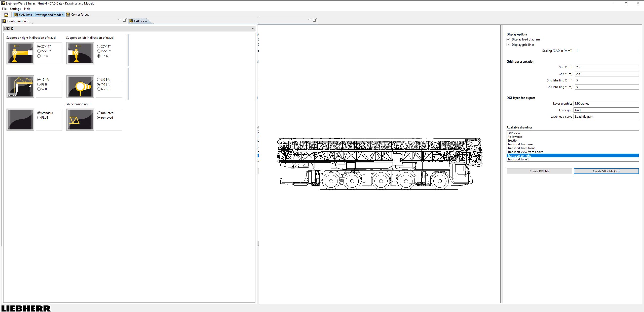Open the Settings menu

15,9
